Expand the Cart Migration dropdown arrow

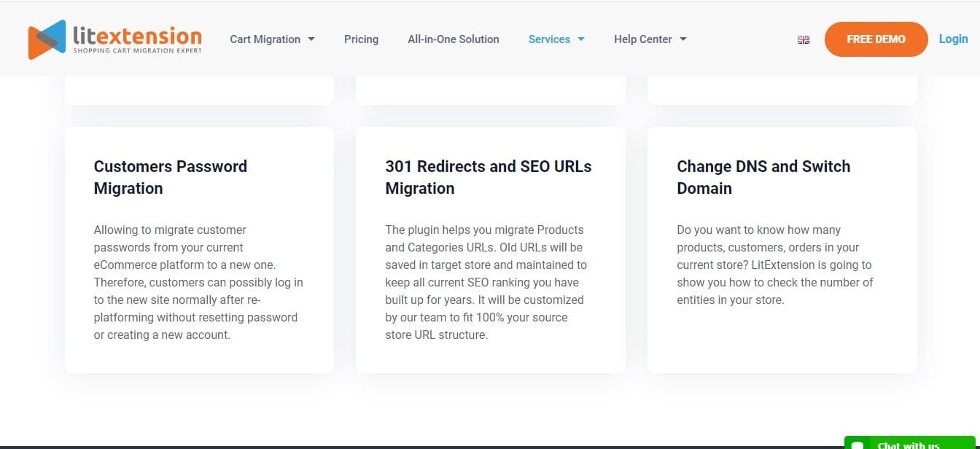click(311, 39)
